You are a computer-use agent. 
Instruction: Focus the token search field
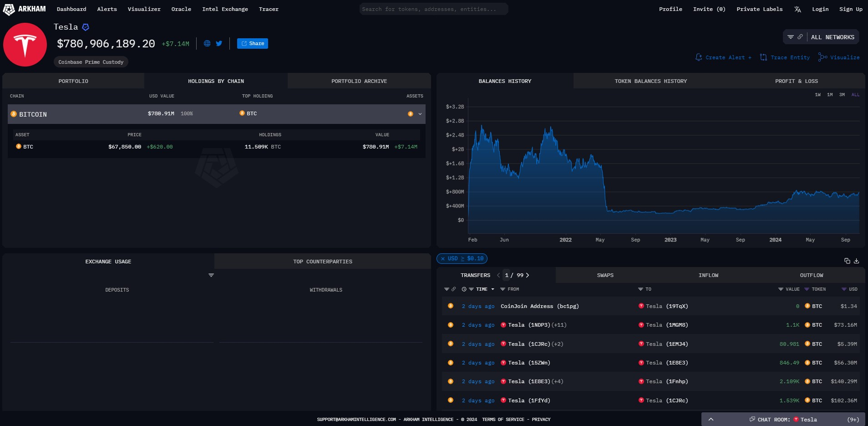433,9
